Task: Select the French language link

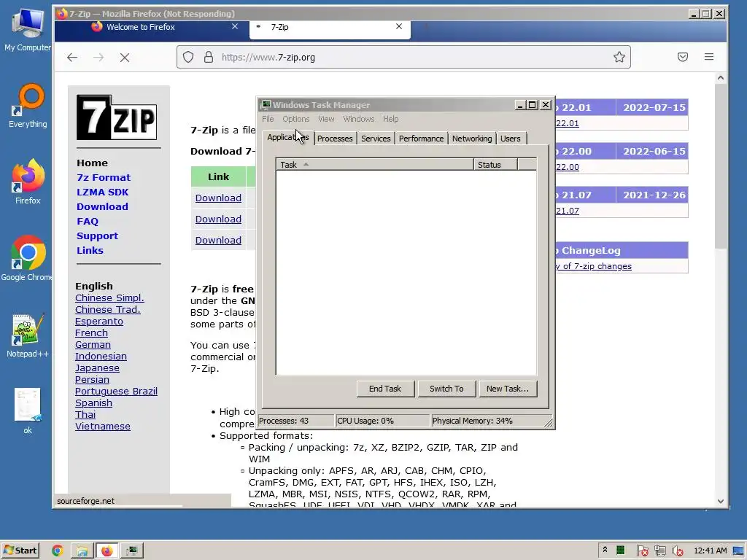Action: coord(91,332)
